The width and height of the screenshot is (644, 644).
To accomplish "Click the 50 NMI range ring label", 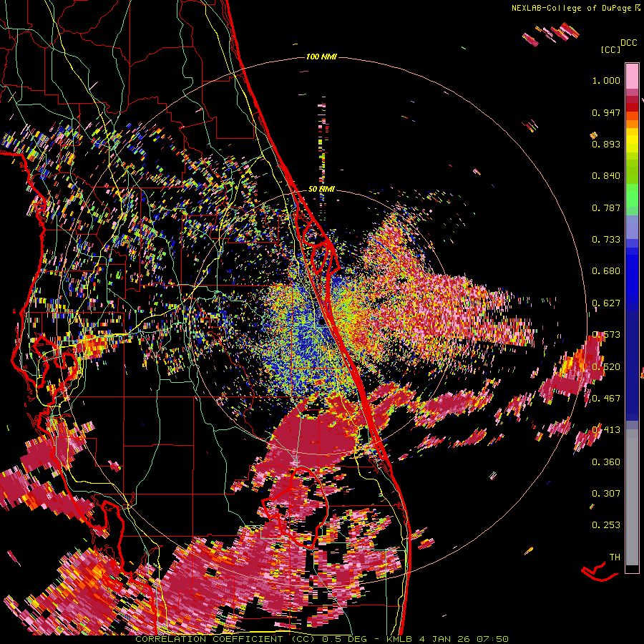I will 321,189.
